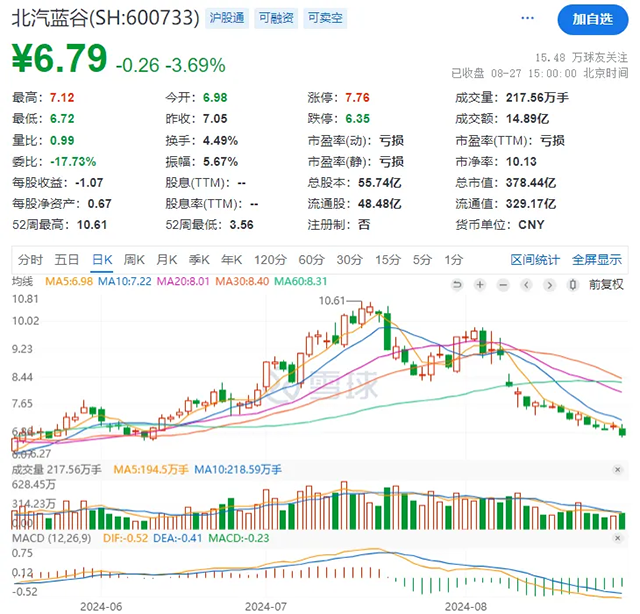The height and width of the screenshot is (614, 640).
Task: Open the 15分 interval chart
Action: 388,260
